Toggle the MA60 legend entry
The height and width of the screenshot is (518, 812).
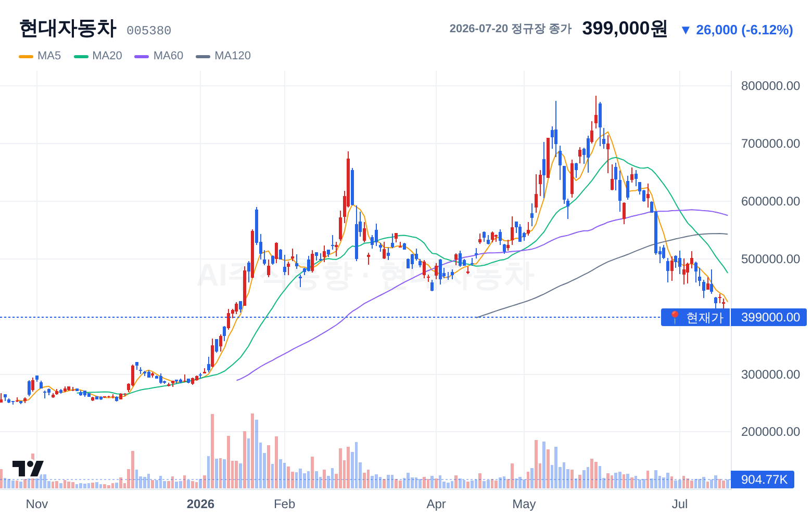[159, 56]
